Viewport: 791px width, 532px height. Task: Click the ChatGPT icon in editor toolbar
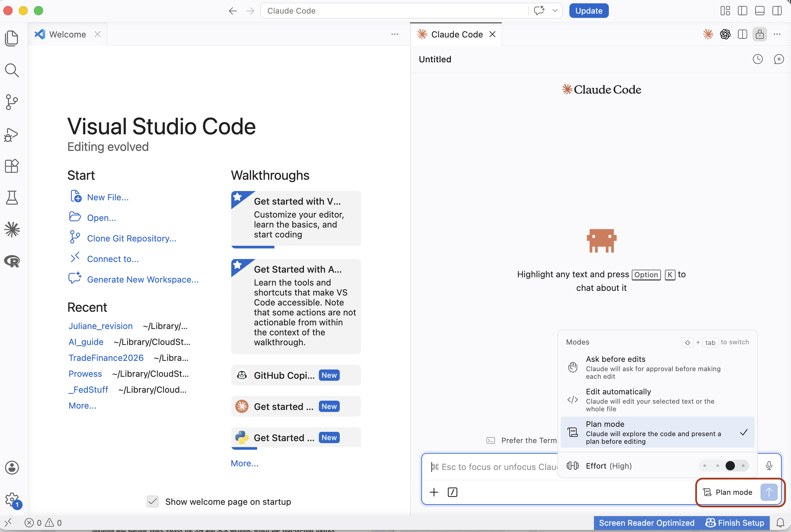coord(725,34)
